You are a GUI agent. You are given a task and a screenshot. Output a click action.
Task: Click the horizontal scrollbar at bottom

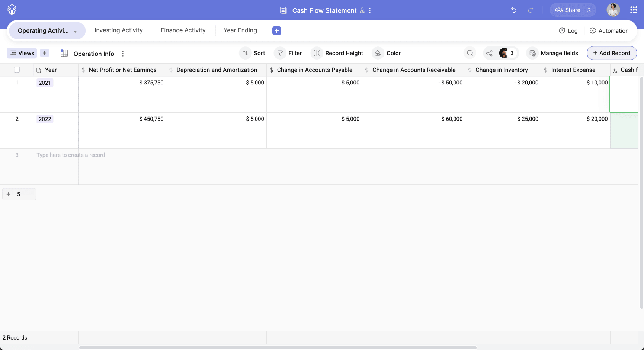point(278,348)
